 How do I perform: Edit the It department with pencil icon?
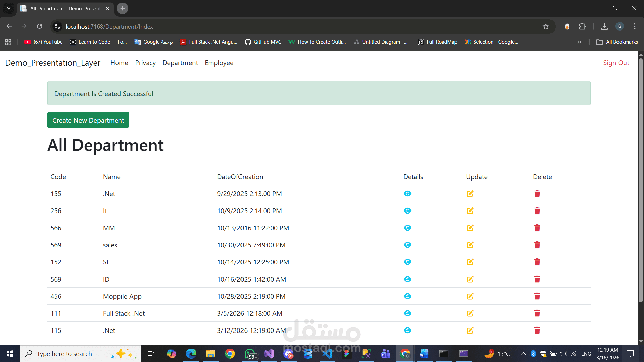coord(470,211)
